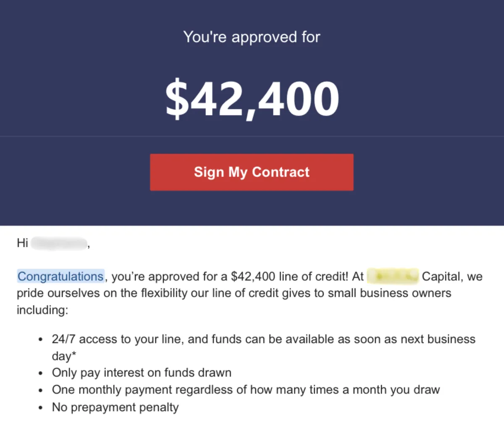Click the red Sign My Contract button
Viewport: 504px width, 435px height.
click(x=252, y=172)
